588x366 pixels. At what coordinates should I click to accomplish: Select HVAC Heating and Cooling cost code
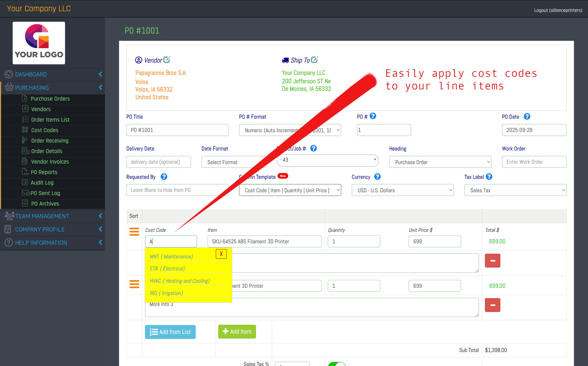click(x=180, y=281)
